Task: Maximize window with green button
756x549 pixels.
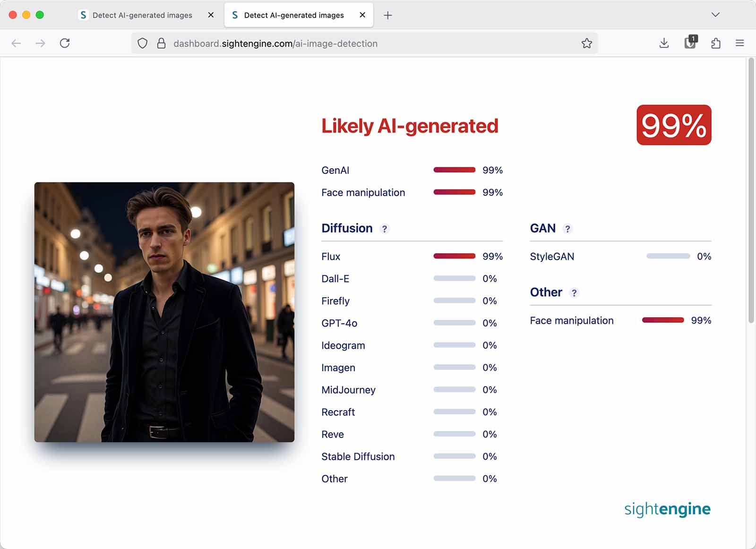Action: tap(40, 15)
